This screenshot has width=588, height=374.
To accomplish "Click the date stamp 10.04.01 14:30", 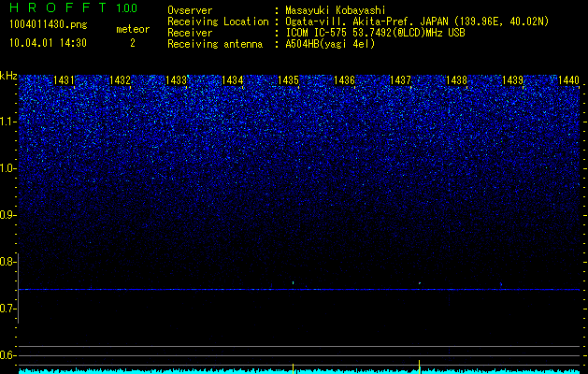I will (x=48, y=43).
